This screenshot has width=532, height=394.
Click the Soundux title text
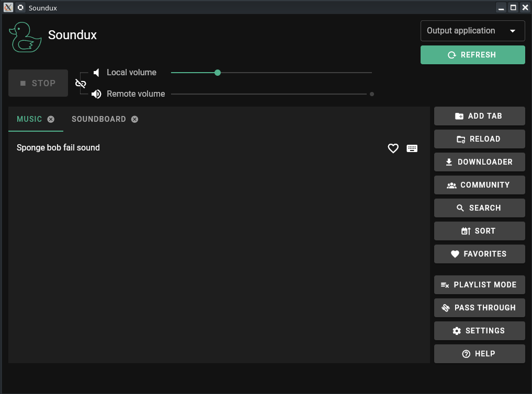click(x=72, y=35)
